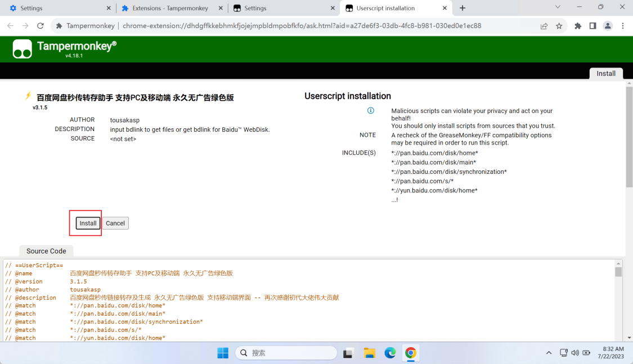
Task: Click the browser forward arrow
Action: point(25,26)
